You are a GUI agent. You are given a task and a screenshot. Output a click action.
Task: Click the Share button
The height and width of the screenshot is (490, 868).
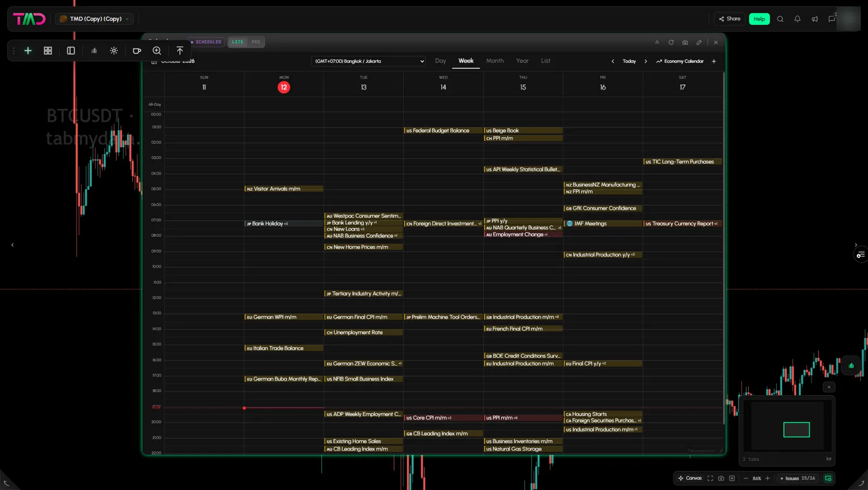point(730,19)
